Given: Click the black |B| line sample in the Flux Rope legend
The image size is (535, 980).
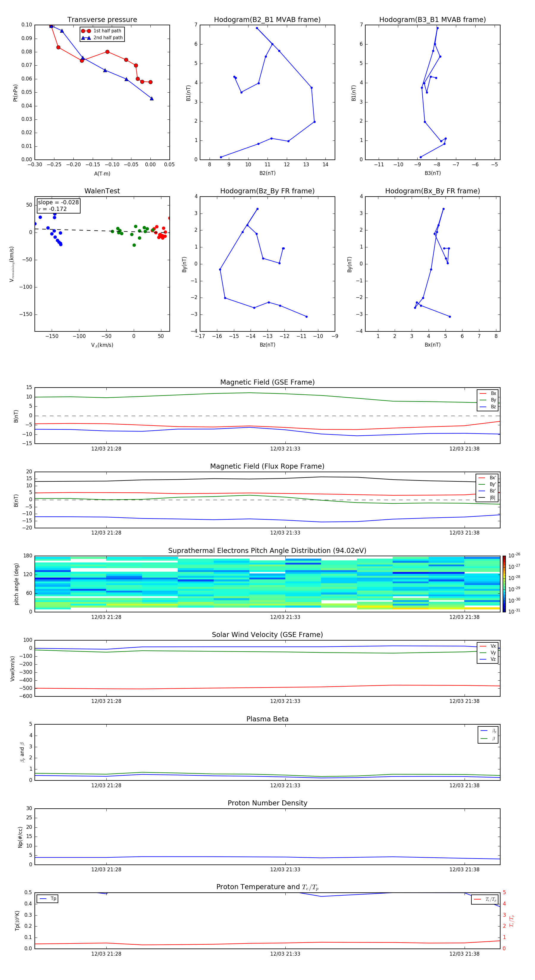Looking at the screenshot, I should 482,498.
